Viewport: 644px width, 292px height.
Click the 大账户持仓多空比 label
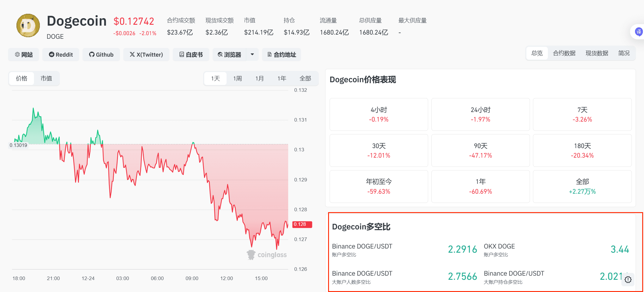pos(503,282)
